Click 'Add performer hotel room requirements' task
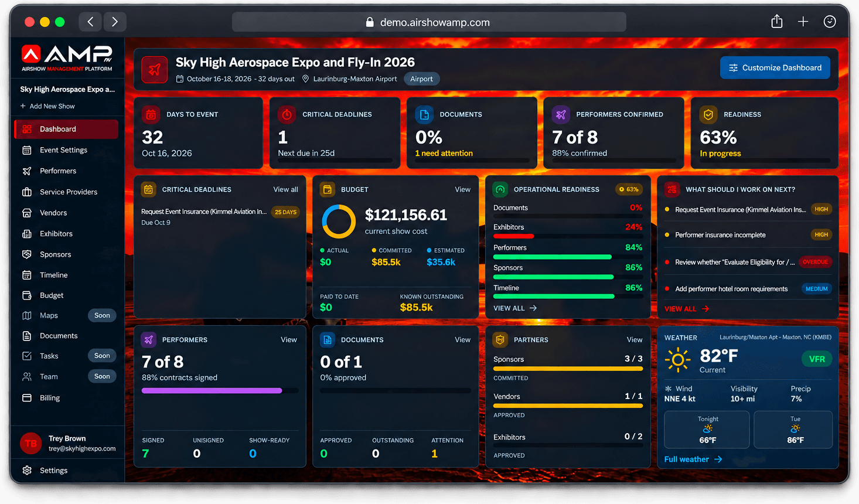859x504 pixels. [731, 289]
